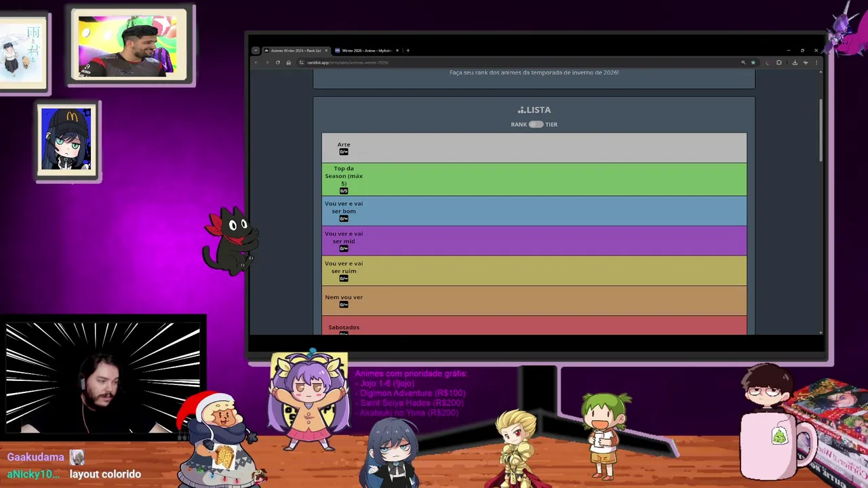
Task: Click the TIER label beside the switch
Action: 551,125
